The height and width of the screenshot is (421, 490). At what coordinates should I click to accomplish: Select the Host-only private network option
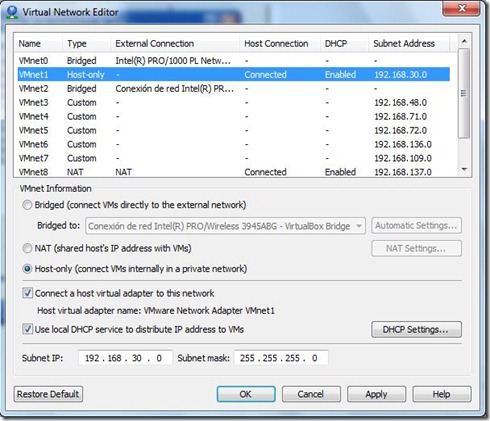[27, 269]
